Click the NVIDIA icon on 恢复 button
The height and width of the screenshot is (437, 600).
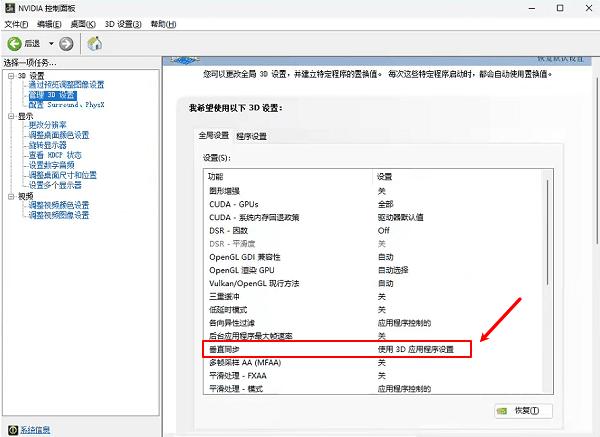[502, 411]
